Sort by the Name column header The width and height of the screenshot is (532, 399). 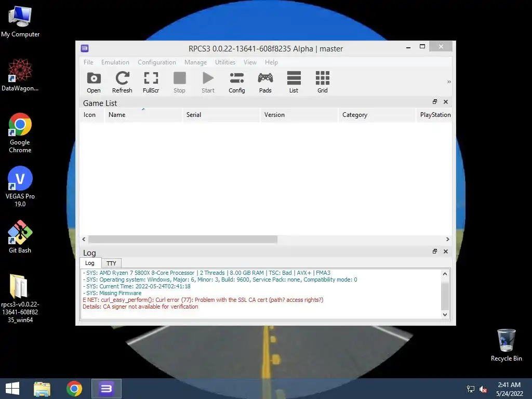point(143,115)
